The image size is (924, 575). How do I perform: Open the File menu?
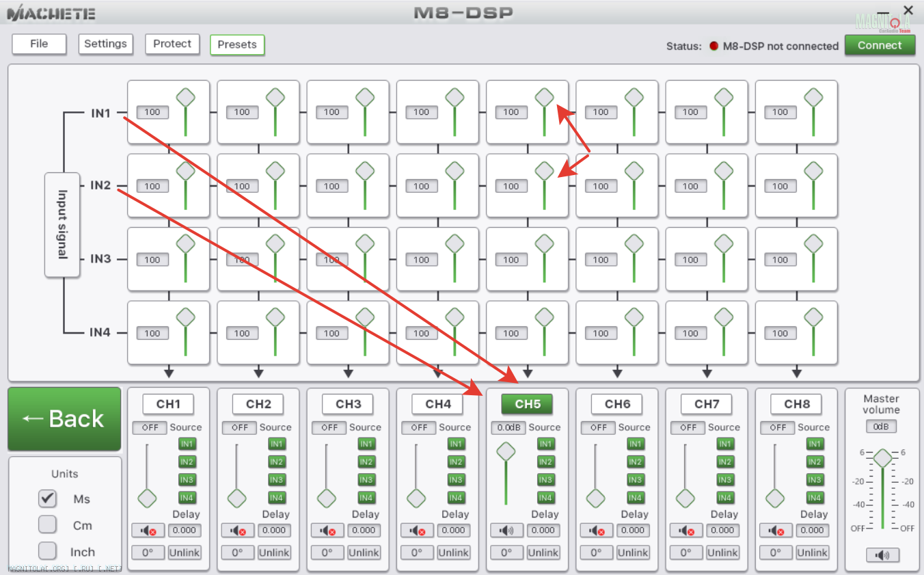(39, 44)
